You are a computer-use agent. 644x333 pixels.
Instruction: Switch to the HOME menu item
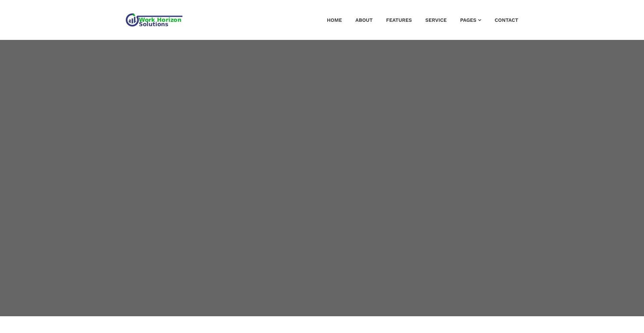(x=334, y=20)
